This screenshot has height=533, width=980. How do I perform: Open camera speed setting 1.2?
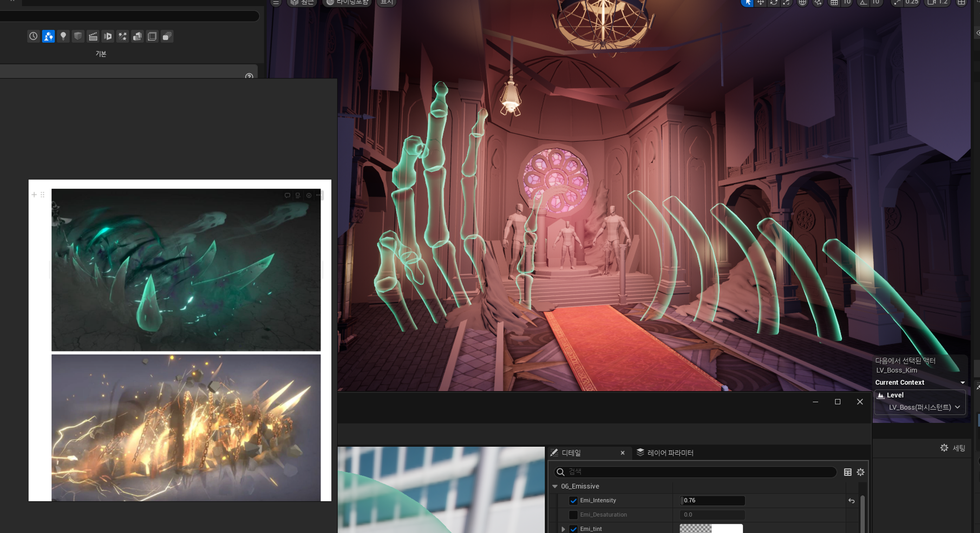point(937,2)
